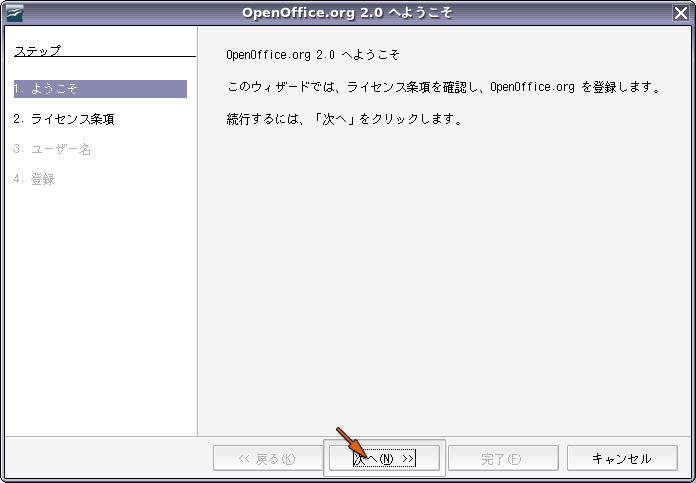Click the 次へ(N) >> next button
This screenshot has width=696, height=483.
pyautogui.click(x=384, y=458)
